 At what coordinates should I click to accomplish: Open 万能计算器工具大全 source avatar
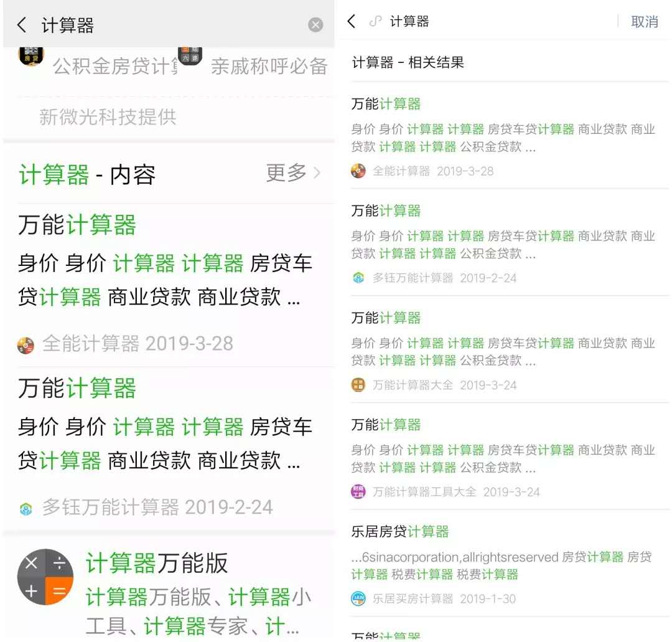[x=358, y=491]
